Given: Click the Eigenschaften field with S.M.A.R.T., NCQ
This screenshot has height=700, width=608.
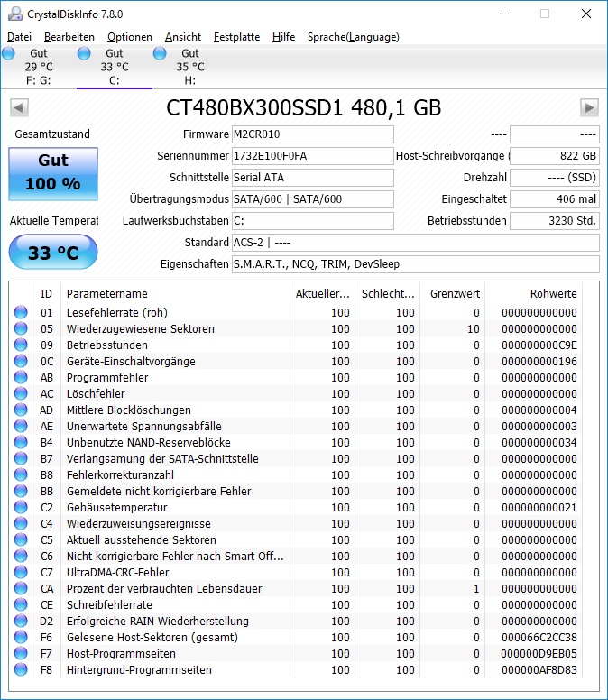Looking at the screenshot, I should pos(416,263).
